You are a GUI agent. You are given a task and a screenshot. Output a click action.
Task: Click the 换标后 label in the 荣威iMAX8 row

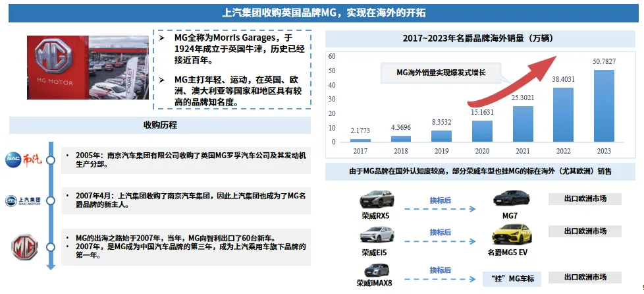(x=441, y=270)
